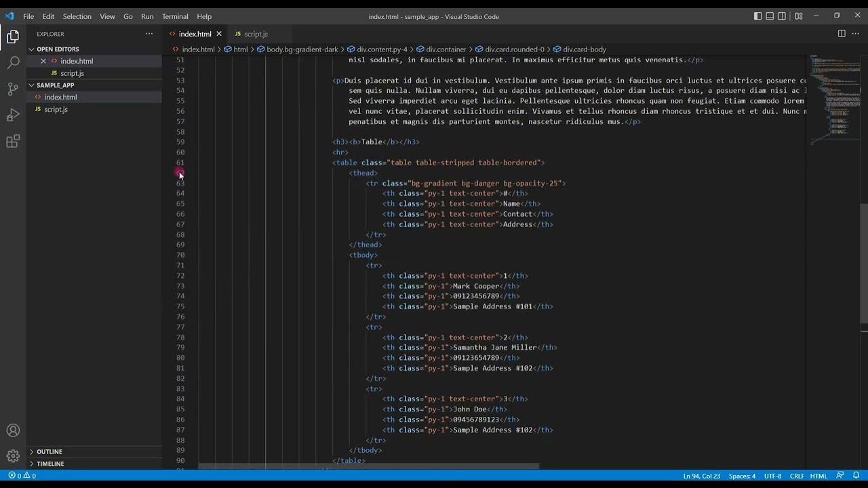Open the File menu
The image size is (868, 488).
pos(28,16)
